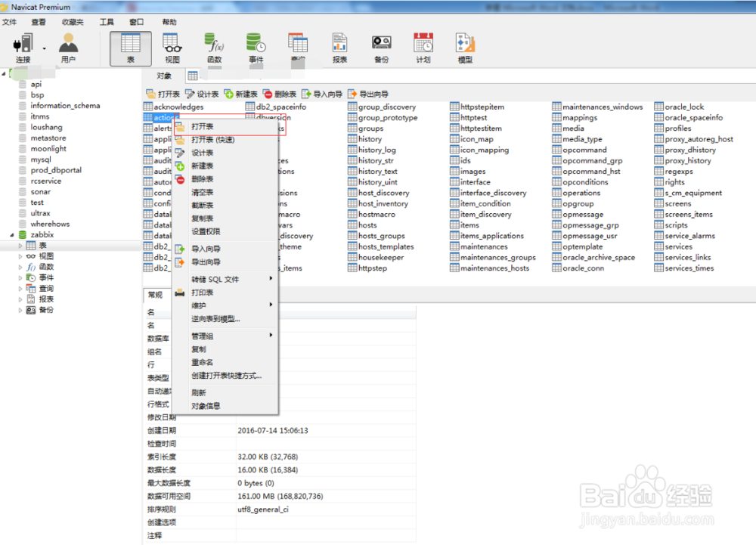Viewport: 756px width, 545px height.
Task: Open the 事件 (Event) toolbar icon
Action: click(x=256, y=48)
